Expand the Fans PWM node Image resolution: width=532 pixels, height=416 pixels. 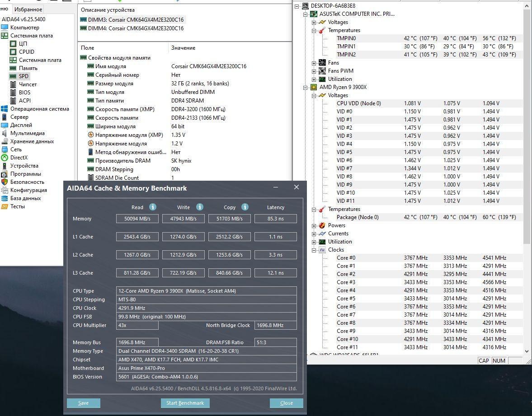[314, 71]
